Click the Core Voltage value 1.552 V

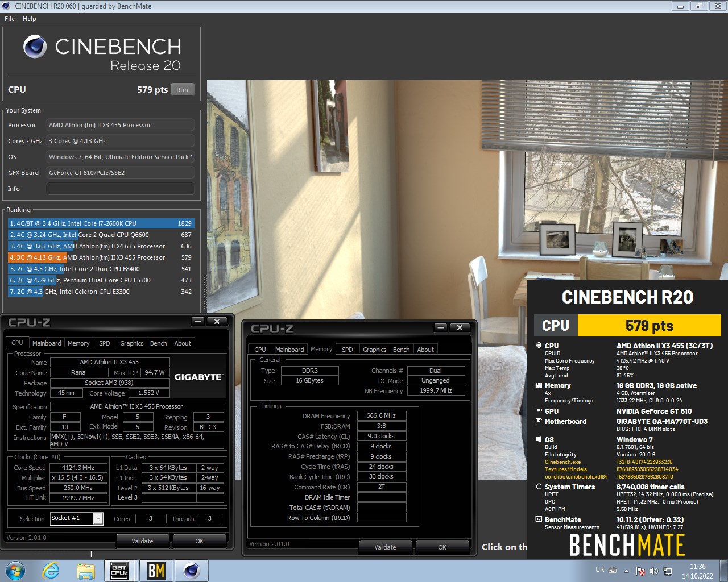(148, 393)
